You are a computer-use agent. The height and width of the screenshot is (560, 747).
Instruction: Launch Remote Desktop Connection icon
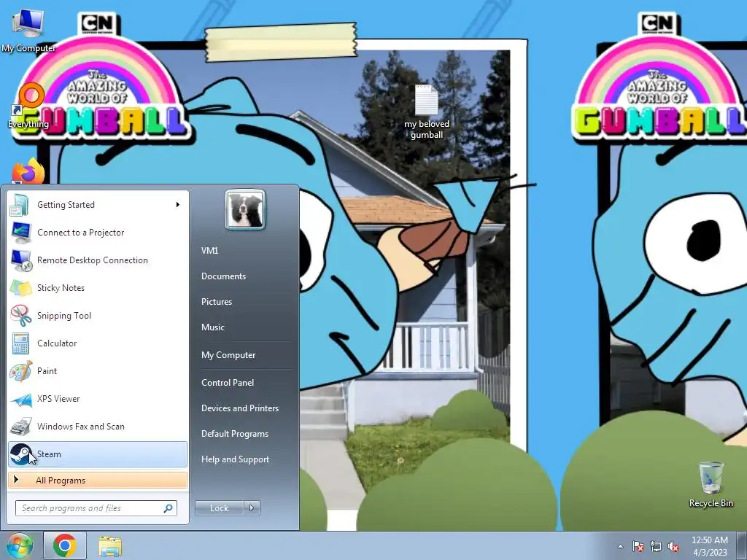(20, 260)
